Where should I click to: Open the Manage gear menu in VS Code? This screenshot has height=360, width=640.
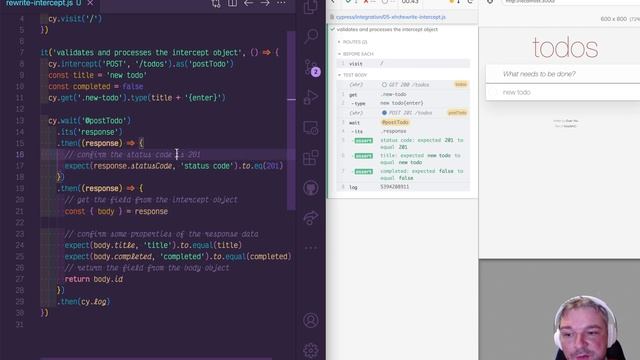point(311,350)
